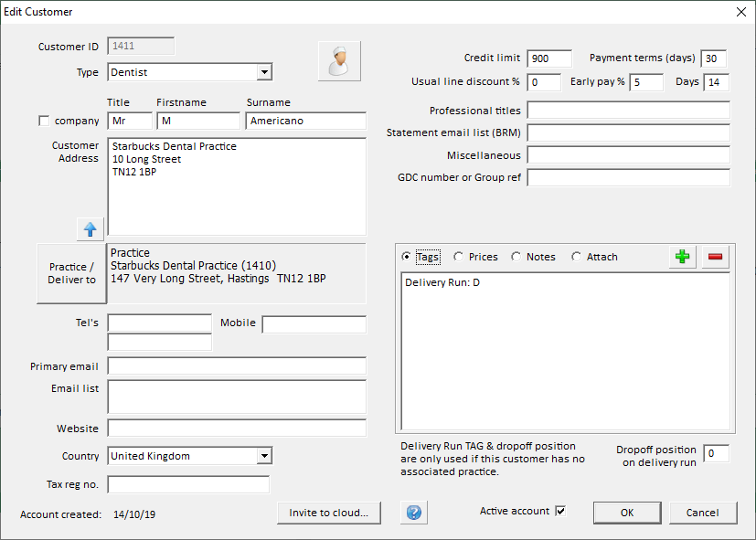Add a tag with green plus icon
The image size is (756, 540).
[682, 258]
